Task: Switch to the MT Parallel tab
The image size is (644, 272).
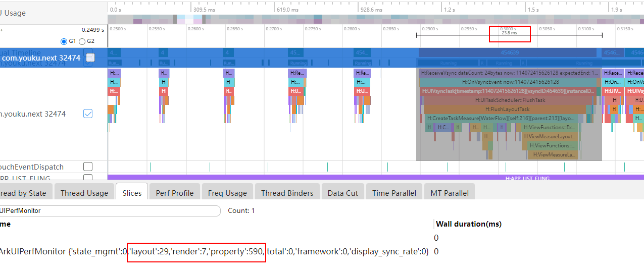Action: coord(449,193)
